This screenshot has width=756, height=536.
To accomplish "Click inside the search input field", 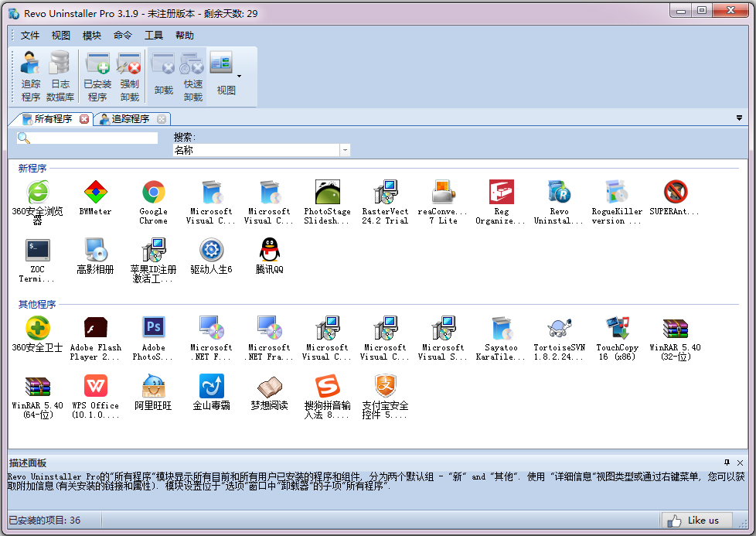I will tap(93, 137).
